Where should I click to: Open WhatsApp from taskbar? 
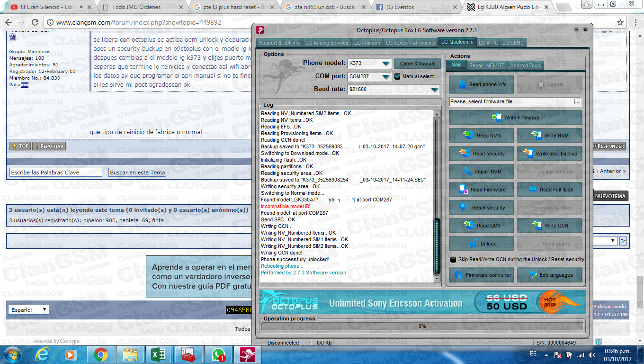point(218,354)
